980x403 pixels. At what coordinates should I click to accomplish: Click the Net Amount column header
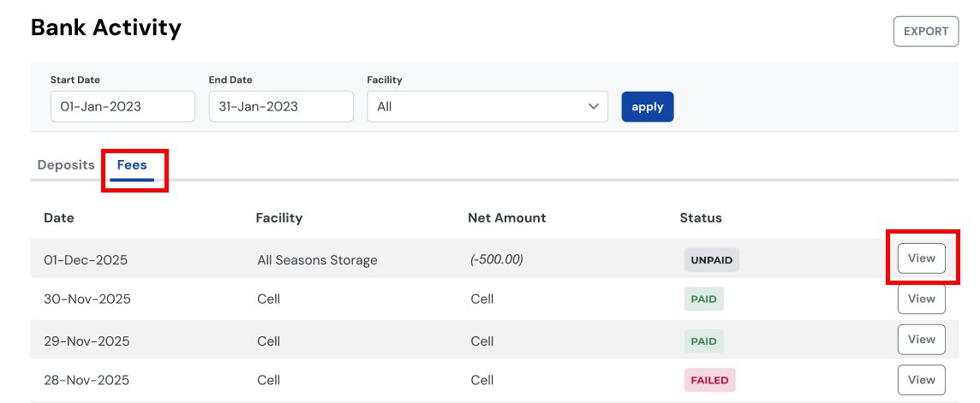pos(506,218)
